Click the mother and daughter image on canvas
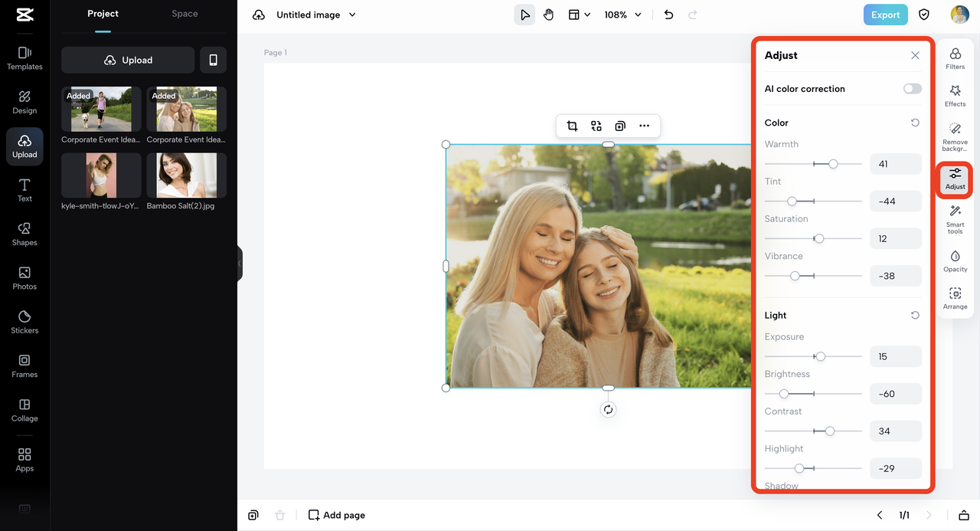The image size is (980, 531). pos(599,266)
